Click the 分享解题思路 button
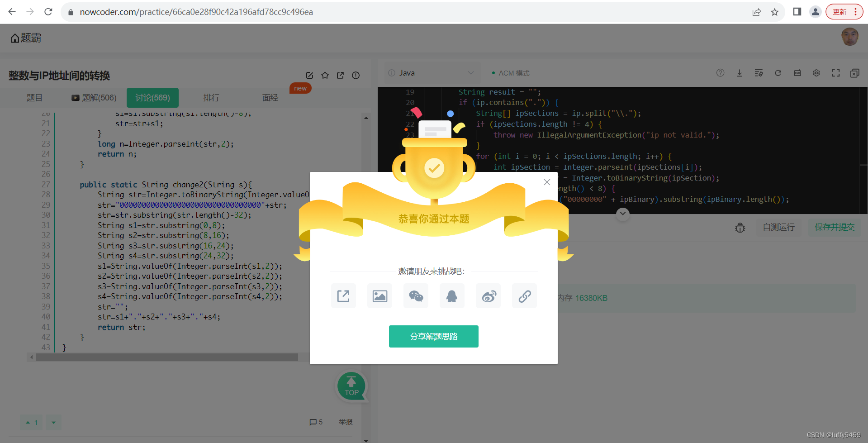 (434, 336)
